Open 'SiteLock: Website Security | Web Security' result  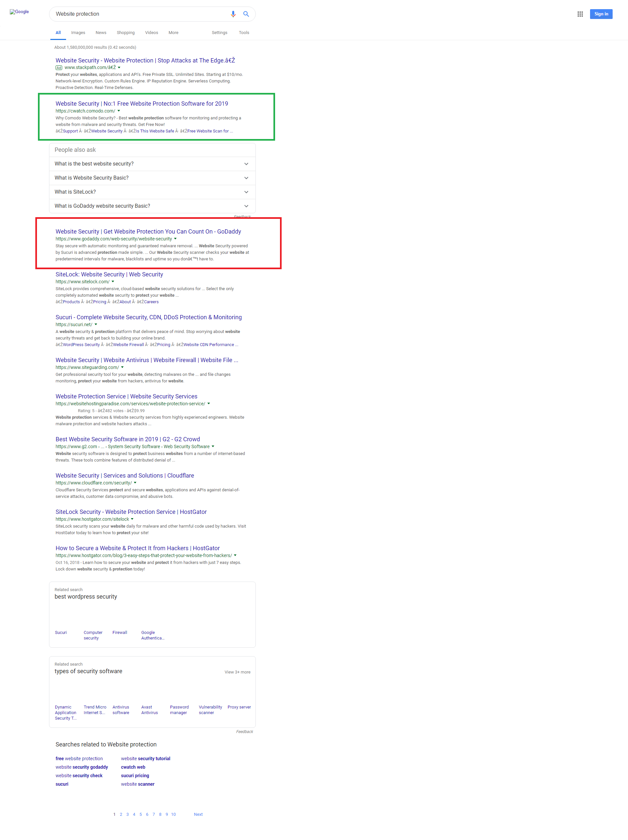109,274
